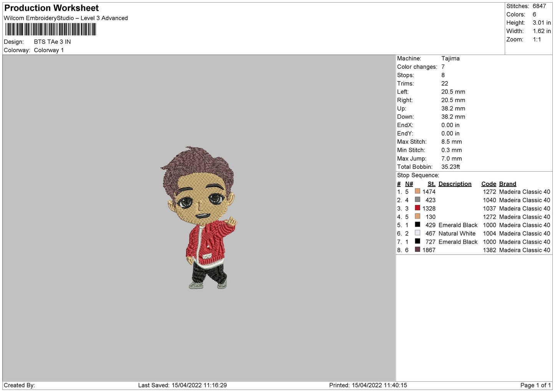
Task: Click the Production Worksheet heading
Action: [51, 8]
